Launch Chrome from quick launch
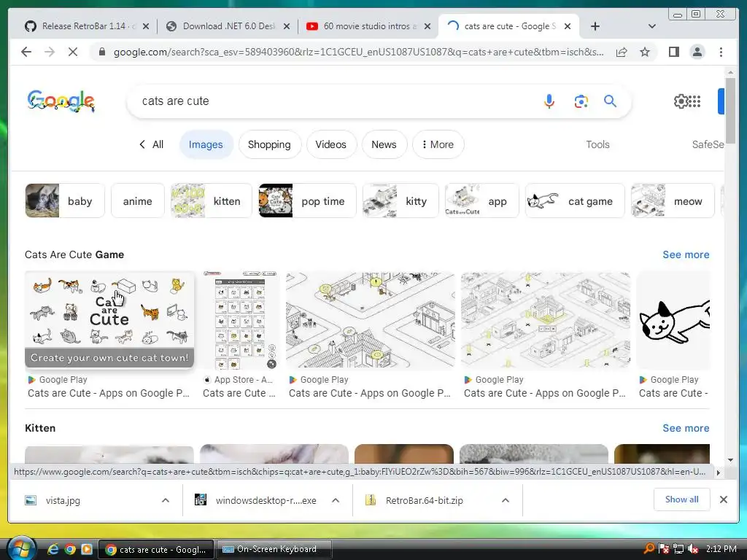This screenshot has height=560, width=747. click(x=70, y=550)
